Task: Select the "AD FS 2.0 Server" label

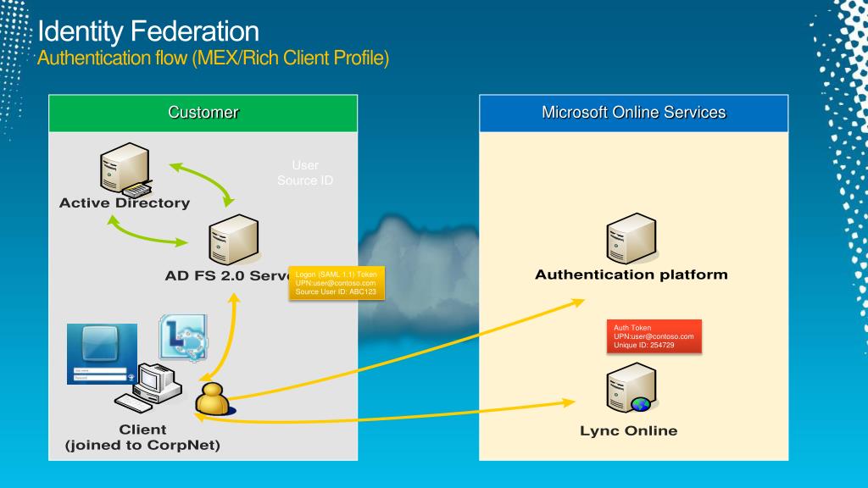Action: (x=227, y=275)
